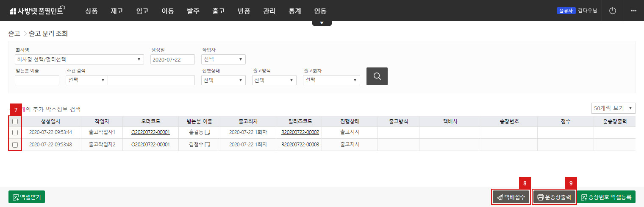Toggle the select-all header checkbox
The width and height of the screenshot is (644, 207).
pyautogui.click(x=15, y=121)
